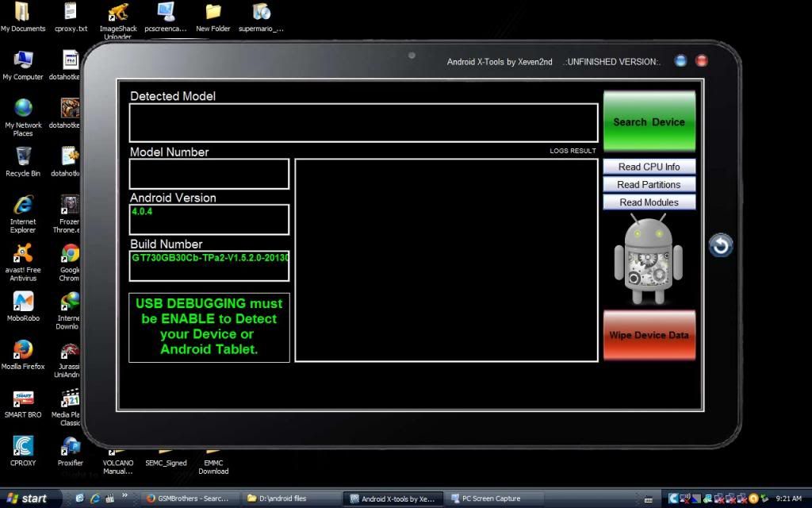Click the circular refresh arrow icon
This screenshot has height=508, width=812.
(720, 245)
